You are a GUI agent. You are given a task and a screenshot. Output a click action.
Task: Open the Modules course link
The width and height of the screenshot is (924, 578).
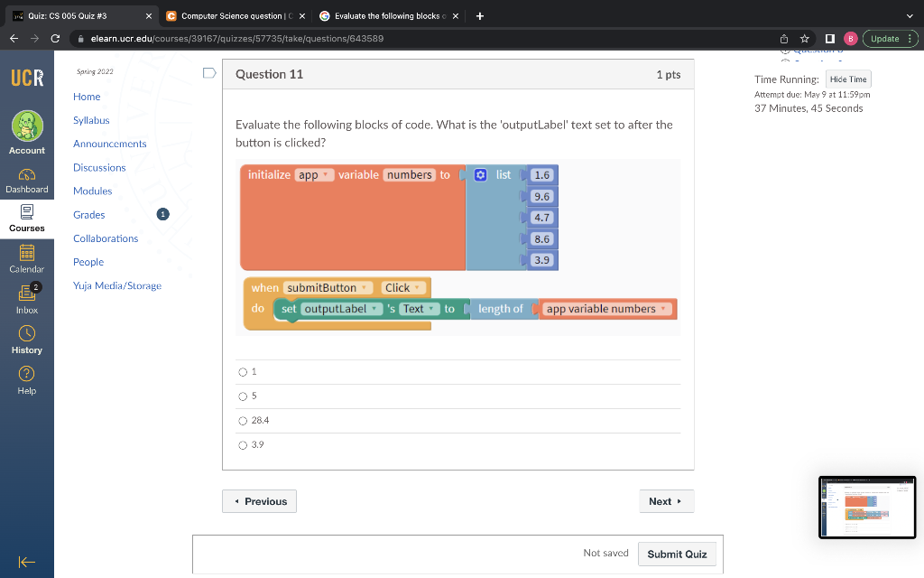coord(93,191)
